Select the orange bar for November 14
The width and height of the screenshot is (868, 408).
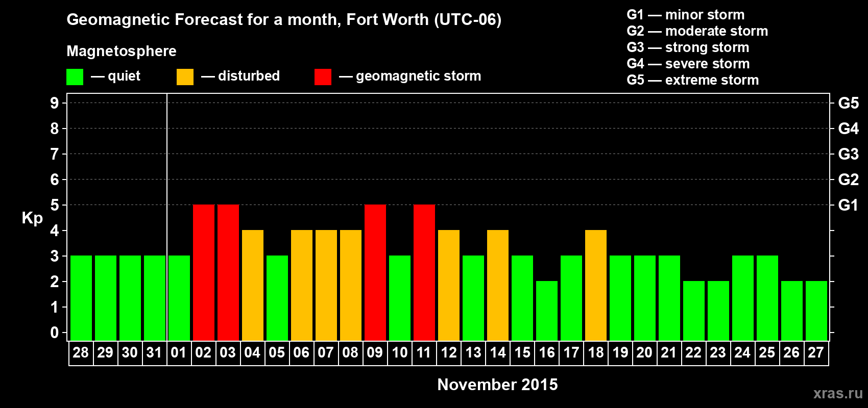tap(498, 286)
